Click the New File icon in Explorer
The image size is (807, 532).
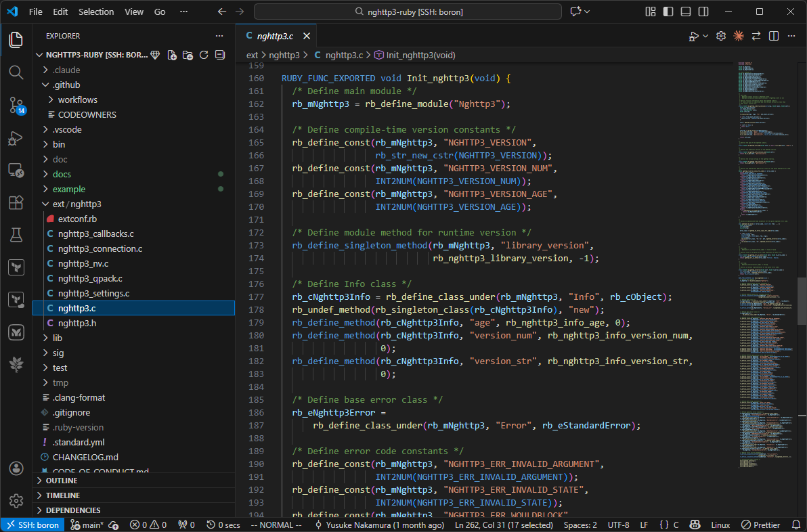coord(172,55)
